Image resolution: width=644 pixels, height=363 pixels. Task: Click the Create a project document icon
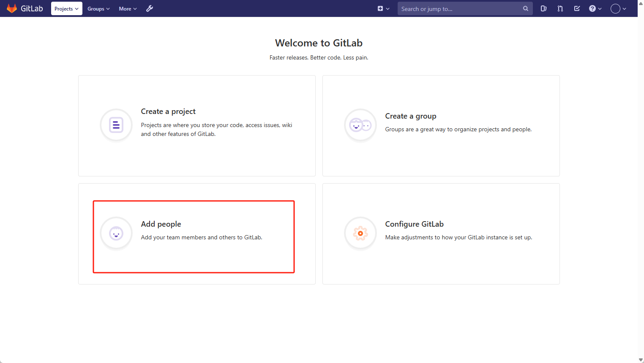click(x=116, y=125)
